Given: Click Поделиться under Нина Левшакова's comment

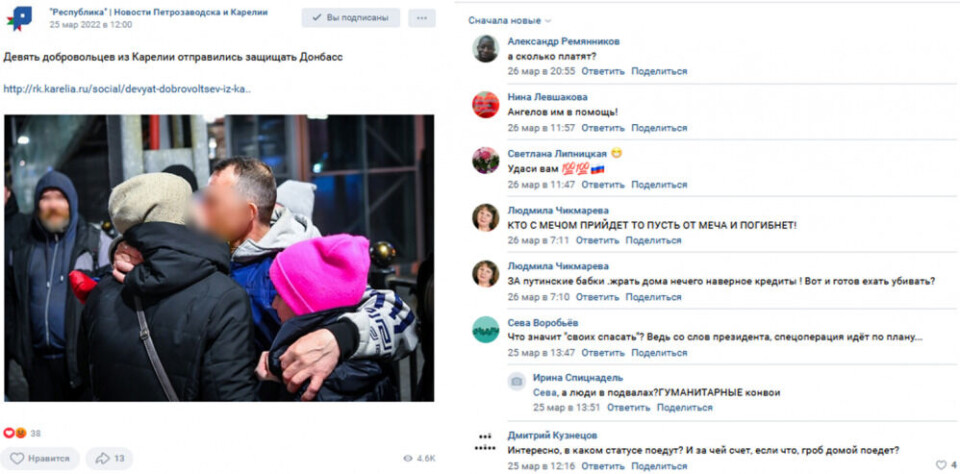Looking at the screenshot, I should (659, 128).
